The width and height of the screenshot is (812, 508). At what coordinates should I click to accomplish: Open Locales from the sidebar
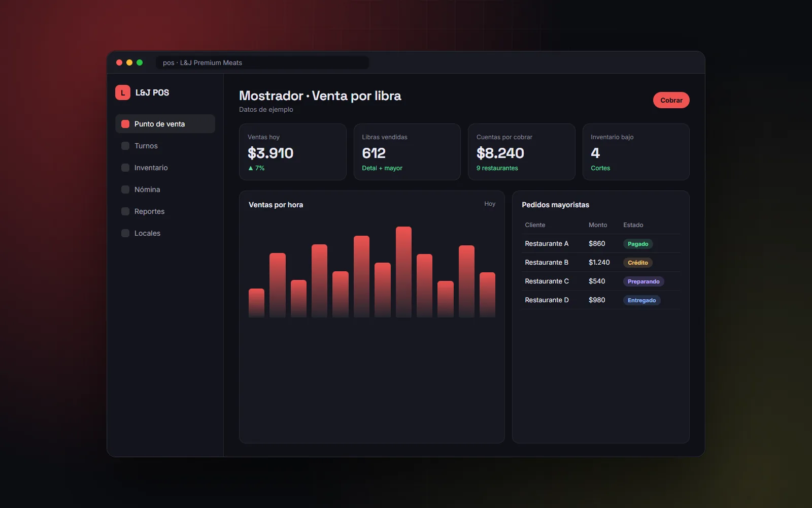coord(165,233)
